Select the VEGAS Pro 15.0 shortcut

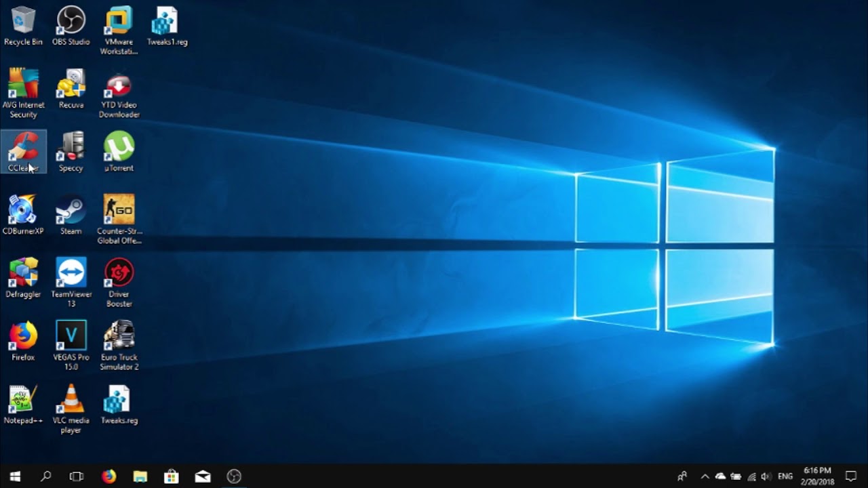[x=71, y=346]
